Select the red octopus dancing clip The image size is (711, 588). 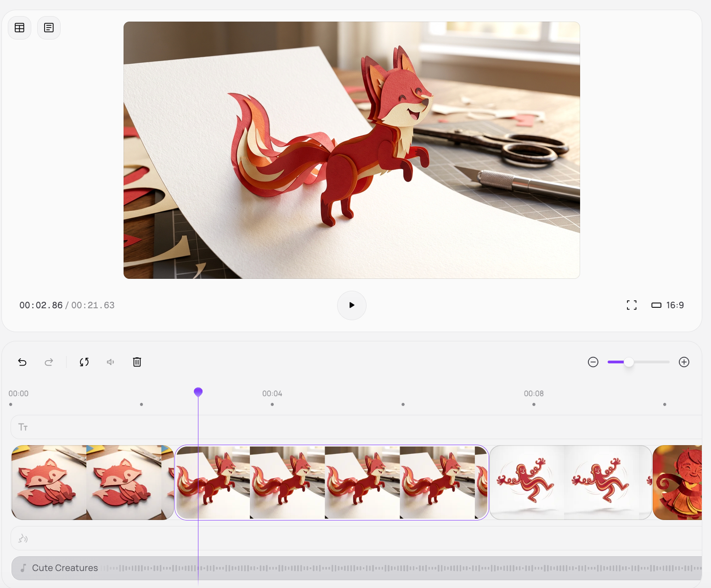tap(570, 482)
